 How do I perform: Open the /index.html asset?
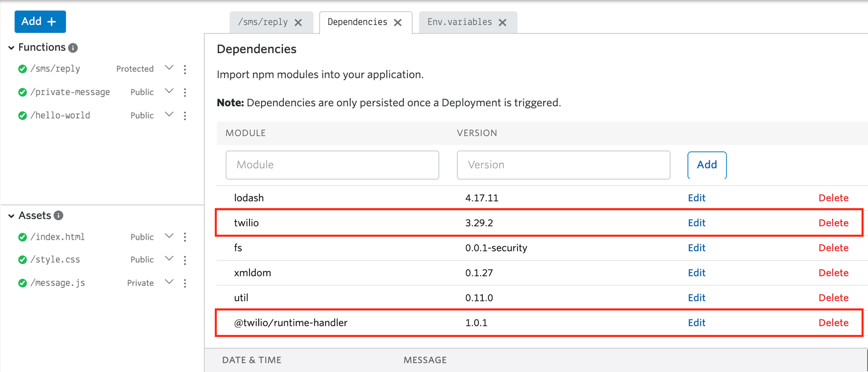58,237
